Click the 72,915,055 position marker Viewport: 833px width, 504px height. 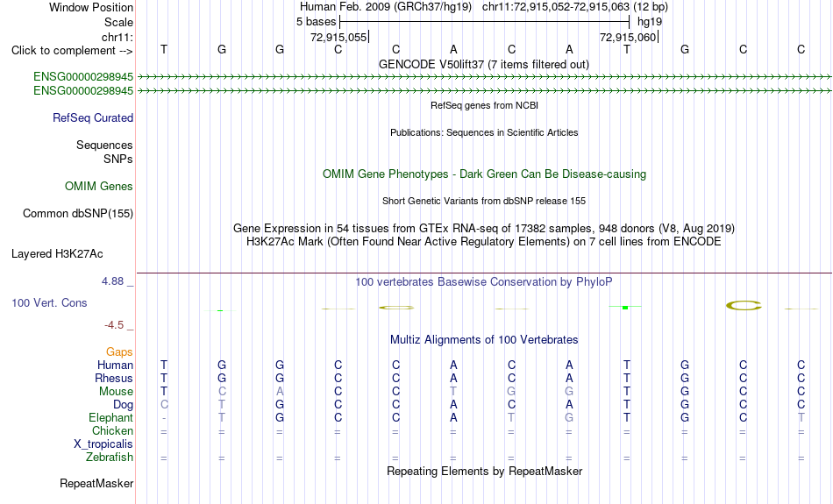coord(339,37)
